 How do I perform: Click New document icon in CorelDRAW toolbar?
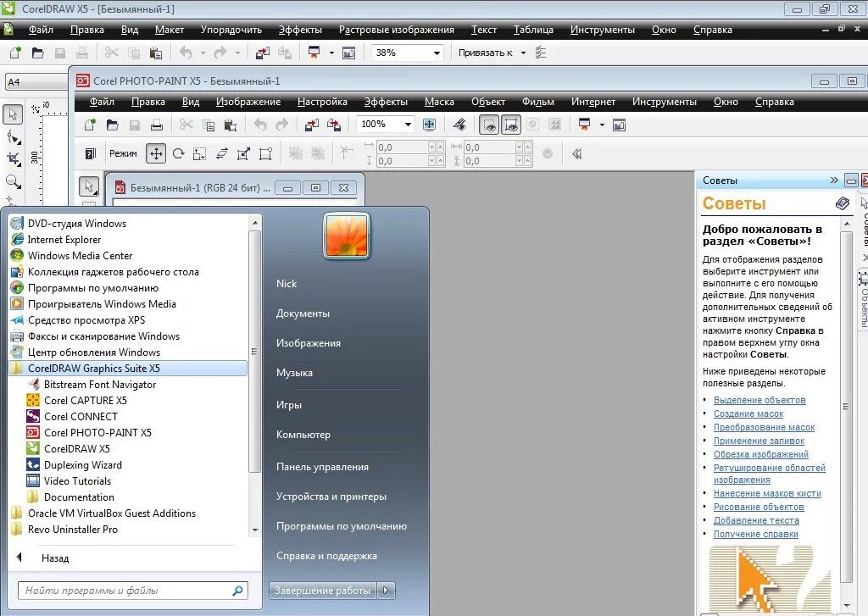tap(15, 53)
